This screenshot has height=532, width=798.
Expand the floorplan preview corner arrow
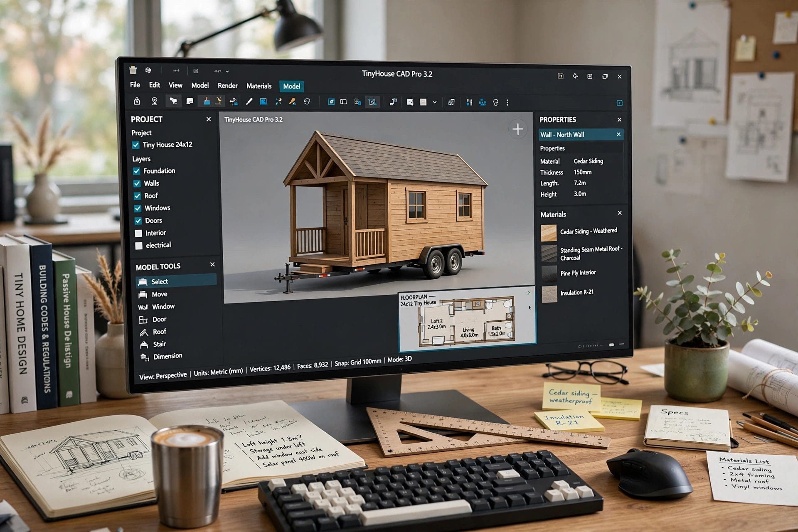coord(529,293)
